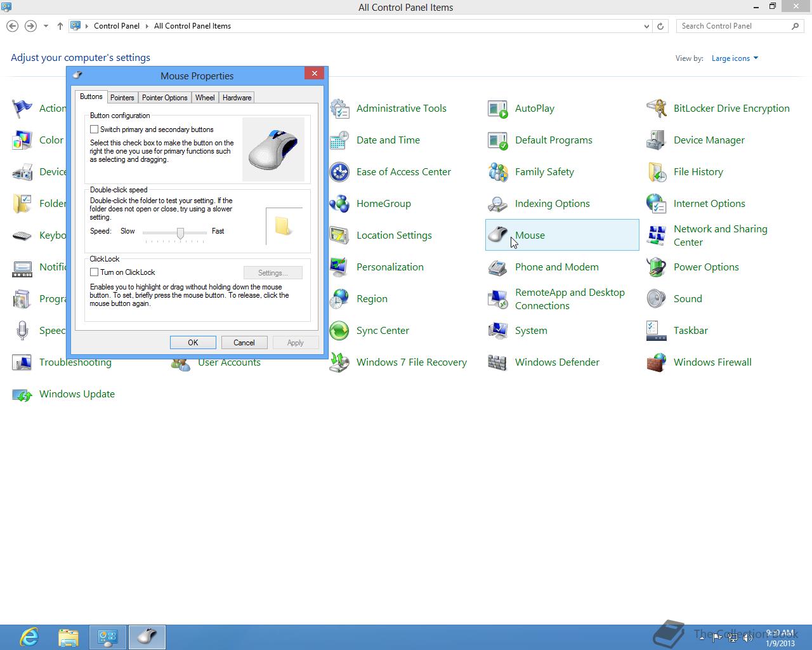The width and height of the screenshot is (812, 650).
Task: Click the Windows 7 File Recovery link
Action: [412, 362]
